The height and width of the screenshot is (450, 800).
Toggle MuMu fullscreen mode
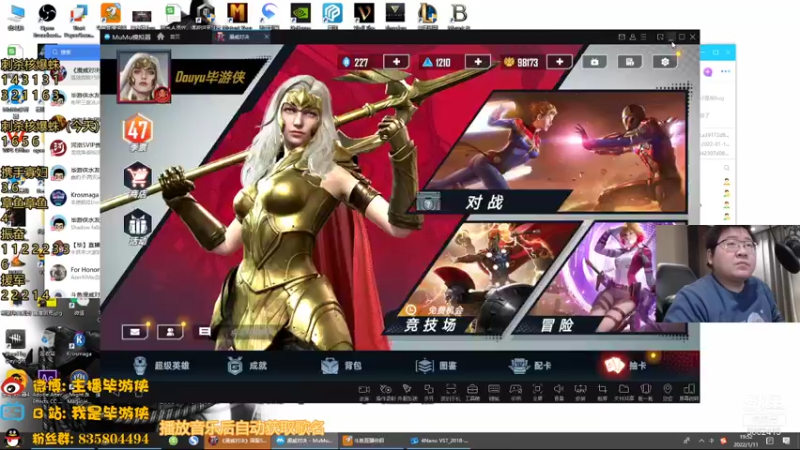pyautogui.click(x=537, y=392)
